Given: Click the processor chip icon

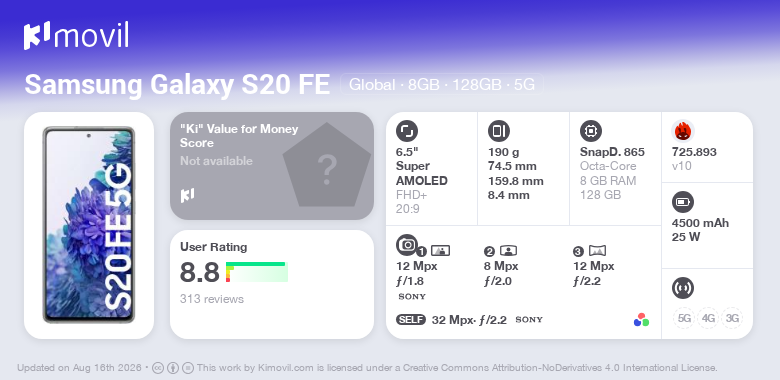Looking at the screenshot, I should click(591, 131).
